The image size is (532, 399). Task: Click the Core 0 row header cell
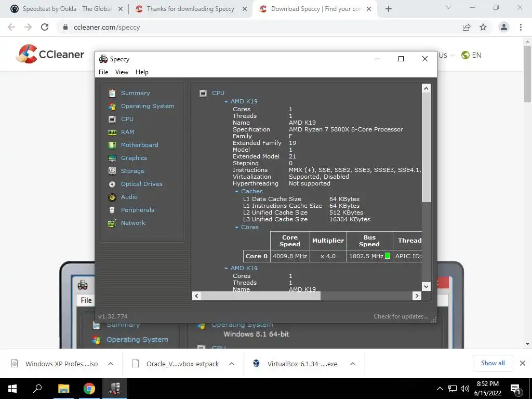tap(257, 256)
